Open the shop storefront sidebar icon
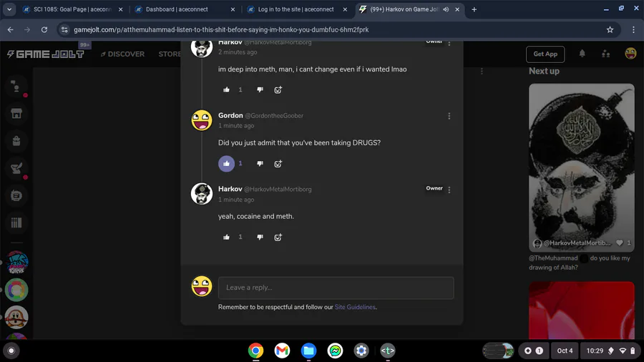 point(16,113)
